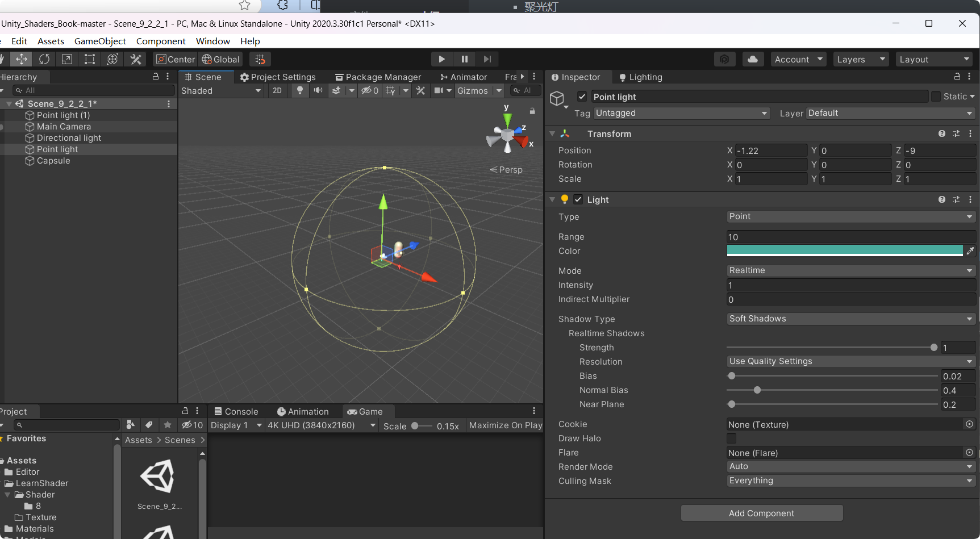Select the Move tool in toolbar
Viewport: 980px width, 539px height.
[21, 59]
